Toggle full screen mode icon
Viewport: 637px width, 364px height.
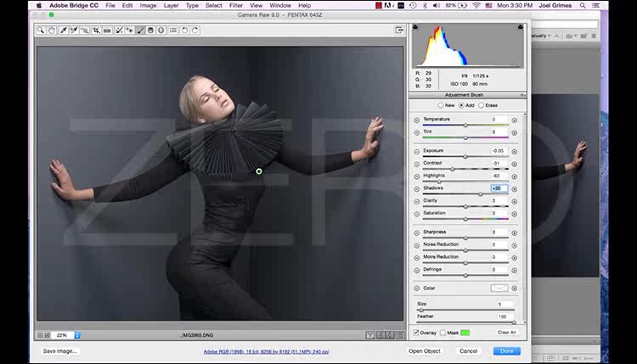[399, 30]
